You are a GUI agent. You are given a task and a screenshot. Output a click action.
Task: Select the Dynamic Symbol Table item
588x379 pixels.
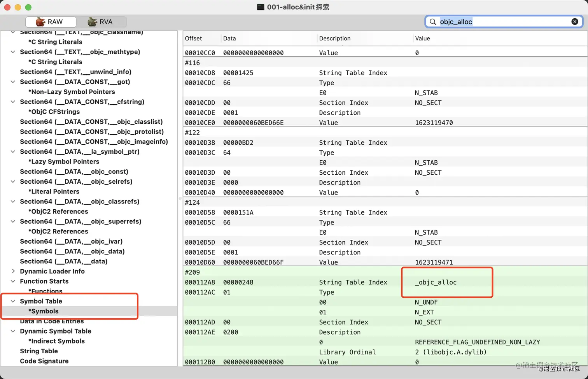point(56,331)
